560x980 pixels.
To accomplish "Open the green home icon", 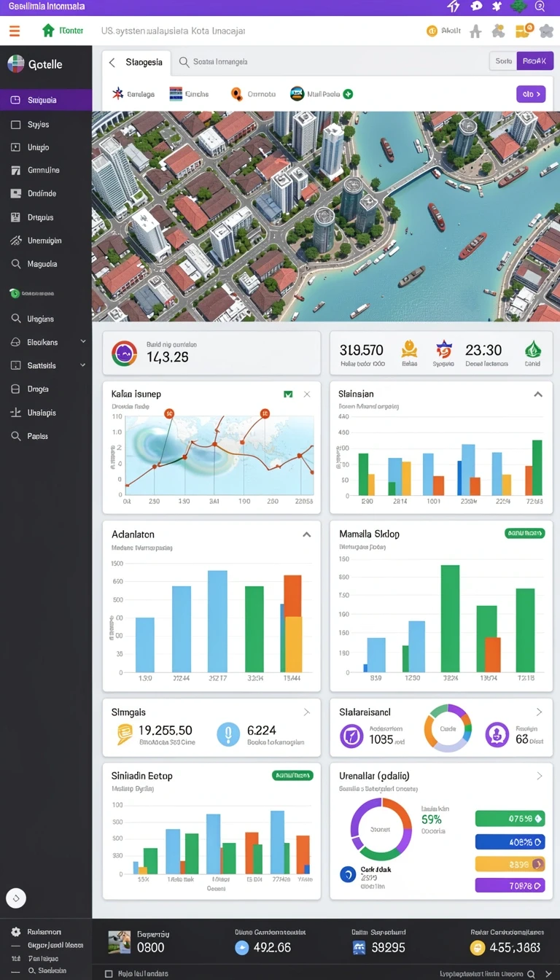I will (48, 31).
